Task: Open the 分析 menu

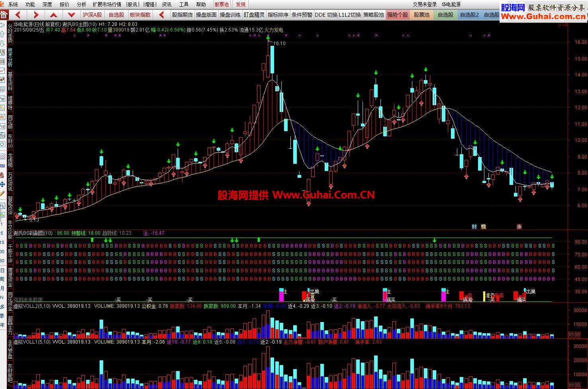Action: [x=81, y=4]
